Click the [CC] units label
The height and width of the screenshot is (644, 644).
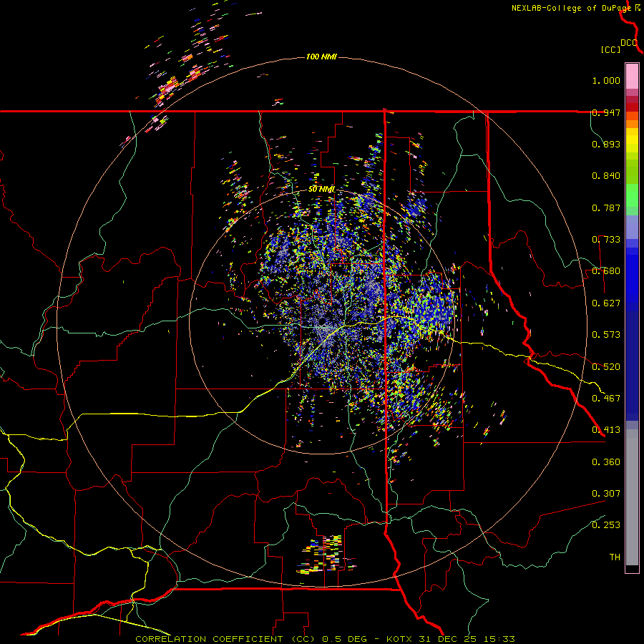click(x=610, y=49)
